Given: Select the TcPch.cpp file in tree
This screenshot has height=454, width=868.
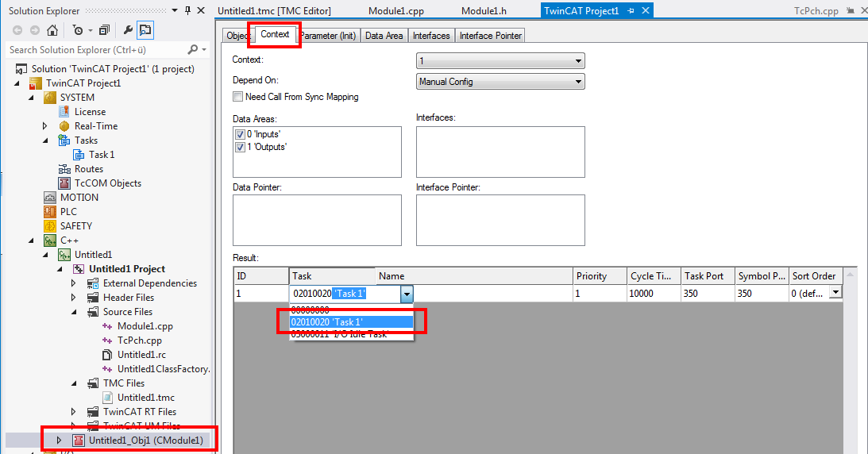Looking at the screenshot, I should pos(140,340).
